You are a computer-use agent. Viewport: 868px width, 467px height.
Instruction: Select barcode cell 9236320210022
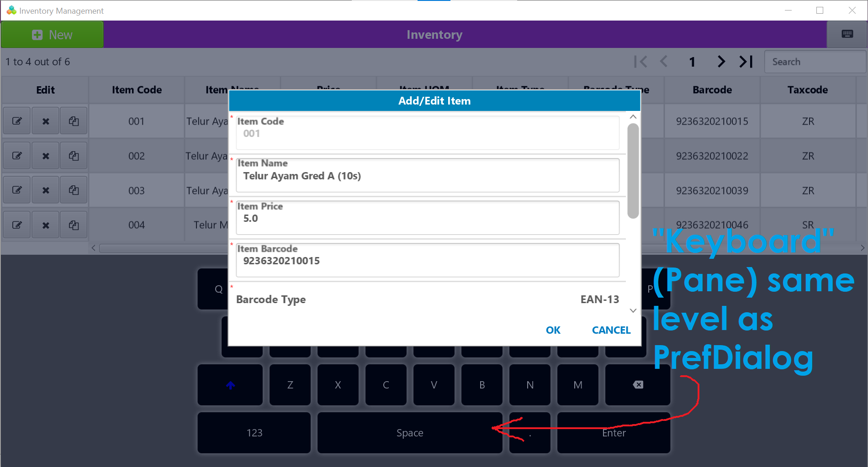point(712,156)
